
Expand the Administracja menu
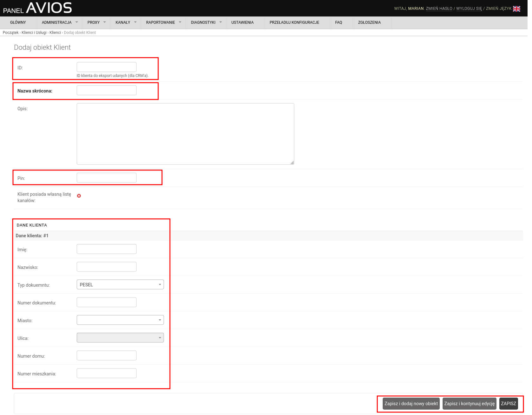pos(59,22)
